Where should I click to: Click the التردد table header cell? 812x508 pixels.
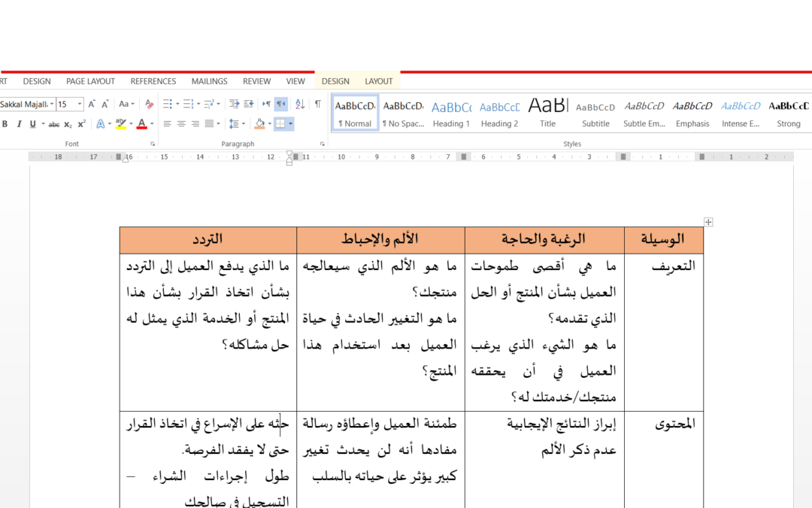pos(208,239)
